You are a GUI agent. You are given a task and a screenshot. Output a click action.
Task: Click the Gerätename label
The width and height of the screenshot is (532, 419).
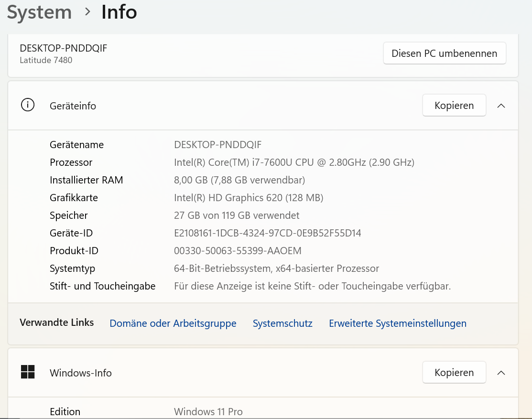tap(76, 145)
